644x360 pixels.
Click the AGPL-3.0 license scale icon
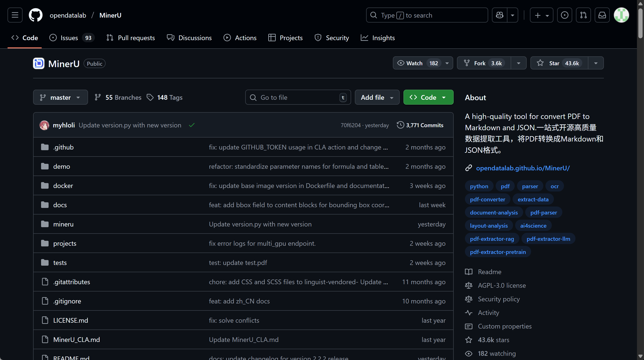(x=468, y=286)
